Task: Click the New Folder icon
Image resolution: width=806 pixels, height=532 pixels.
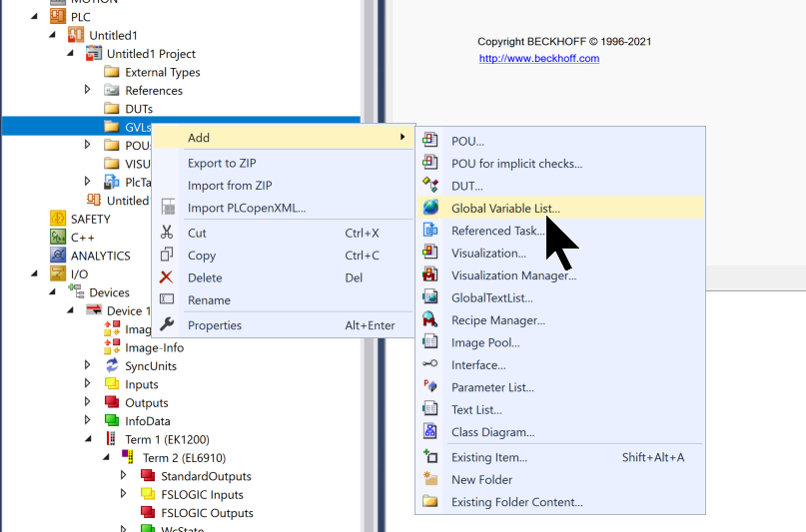Action: click(430, 479)
